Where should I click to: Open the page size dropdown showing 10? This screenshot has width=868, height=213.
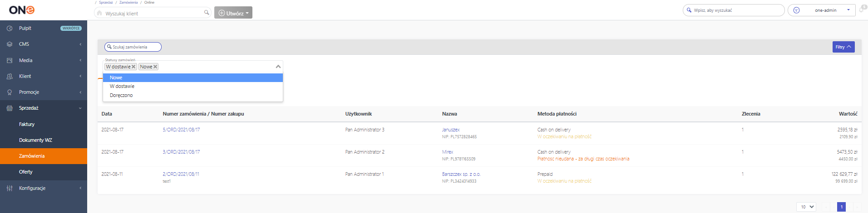tap(806, 207)
